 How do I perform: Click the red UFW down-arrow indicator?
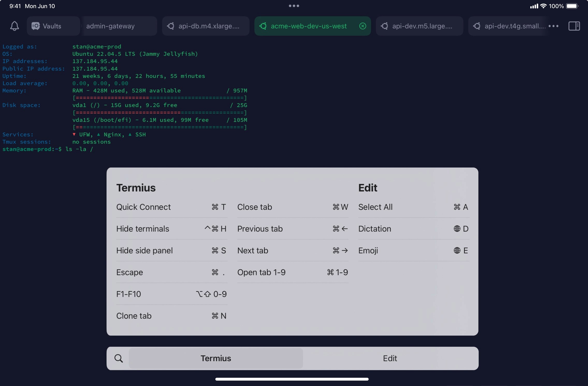pyautogui.click(x=74, y=134)
